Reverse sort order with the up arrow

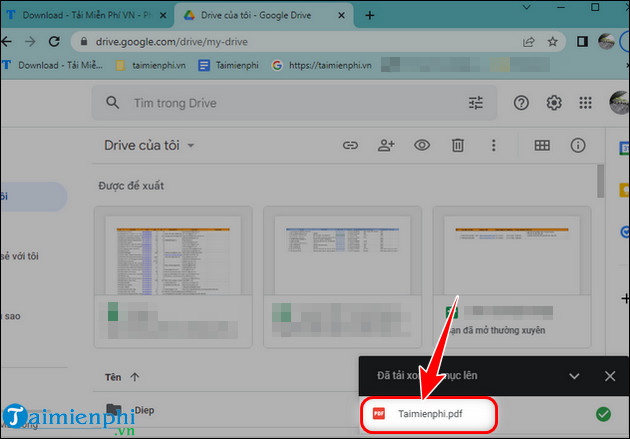click(x=135, y=377)
